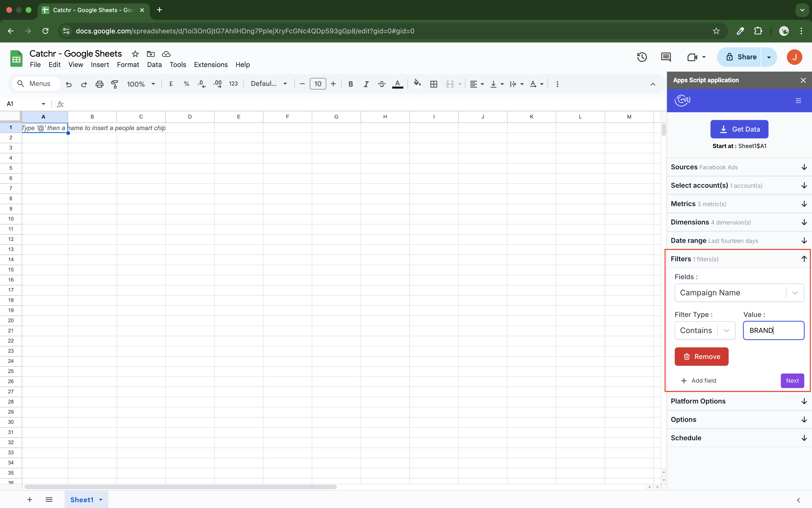
Task: Increase font size with plus button
Action: 333,84
